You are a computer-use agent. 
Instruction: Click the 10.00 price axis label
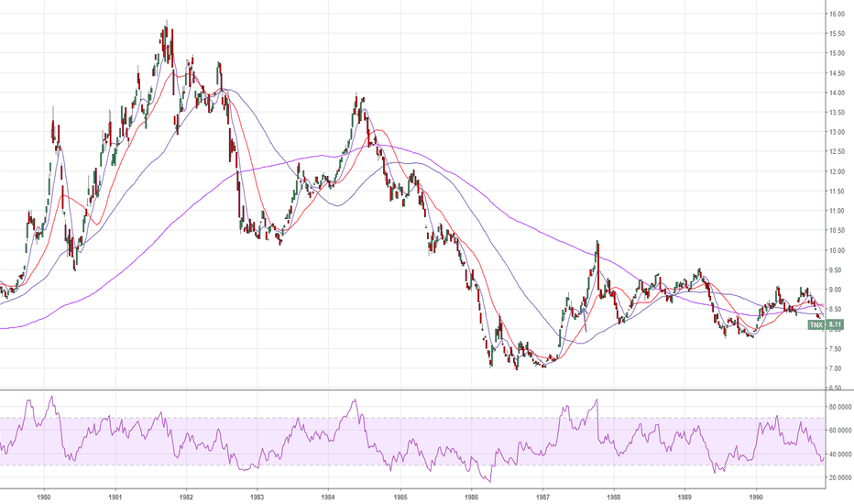coord(837,251)
